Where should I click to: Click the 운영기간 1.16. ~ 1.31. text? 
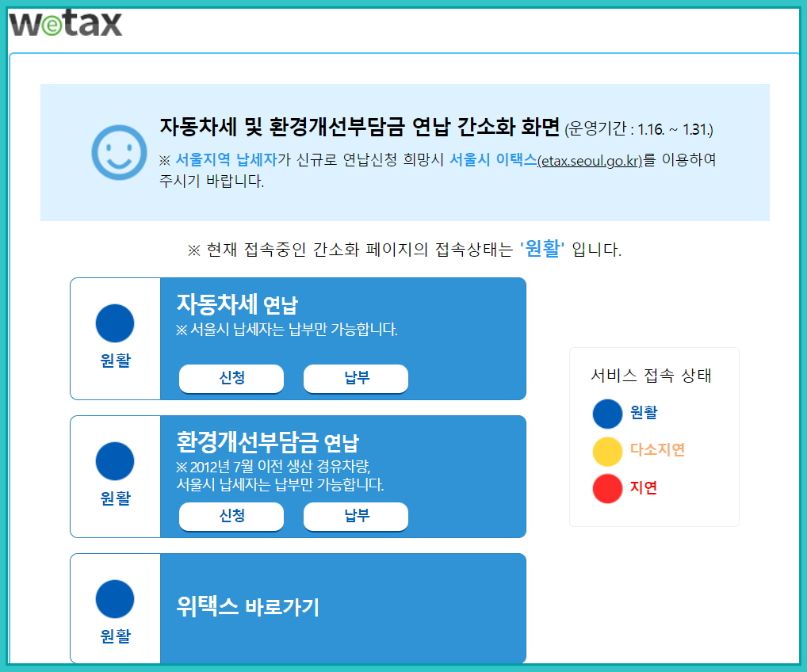click(x=639, y=129)
